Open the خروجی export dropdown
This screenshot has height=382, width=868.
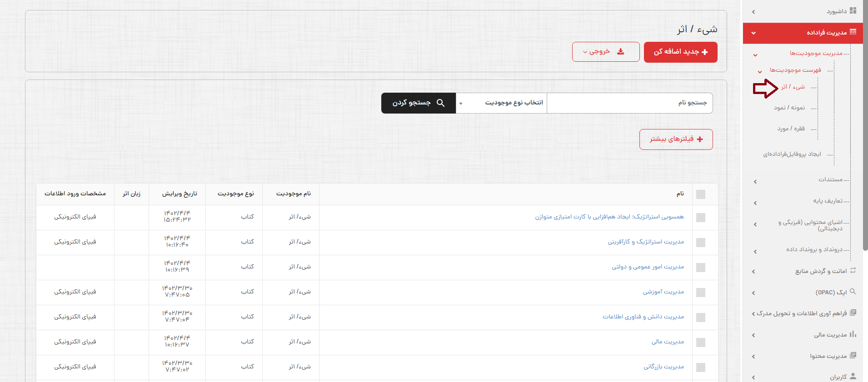[x=605, y=52]
